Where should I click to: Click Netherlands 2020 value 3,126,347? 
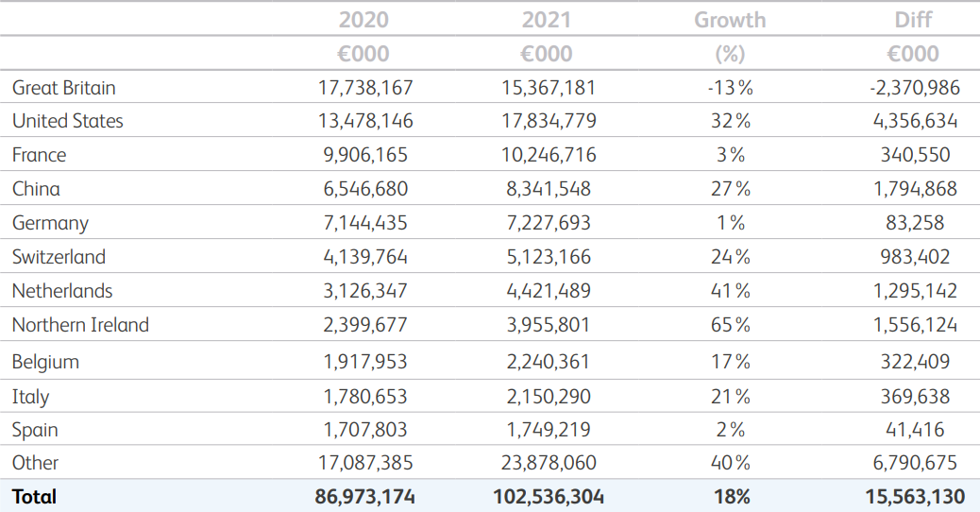pyautogui.click(x=365, y=291)
